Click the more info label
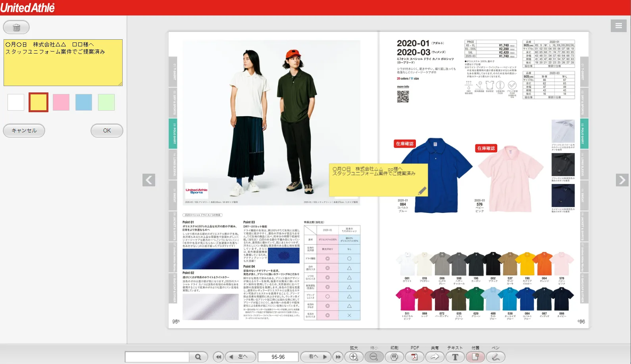This screenshot has height=364, width=631. click(x=403, y=86)
